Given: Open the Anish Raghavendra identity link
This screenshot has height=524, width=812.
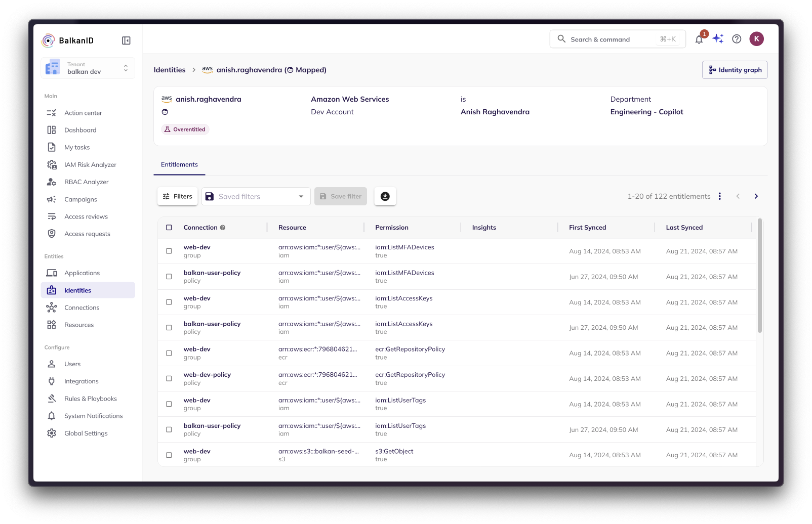Looking at the screenshot, I should click(495, 112).
